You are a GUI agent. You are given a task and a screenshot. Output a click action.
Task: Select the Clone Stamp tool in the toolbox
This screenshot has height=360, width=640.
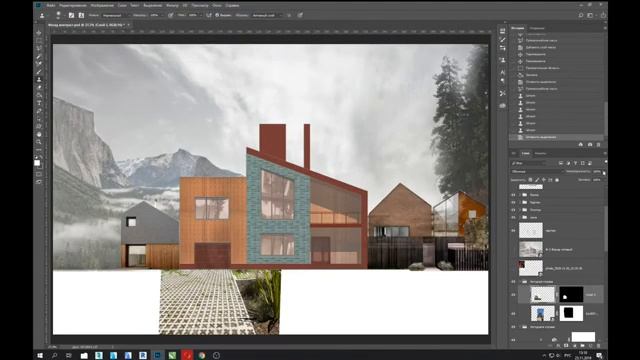(x=39, y=80)
